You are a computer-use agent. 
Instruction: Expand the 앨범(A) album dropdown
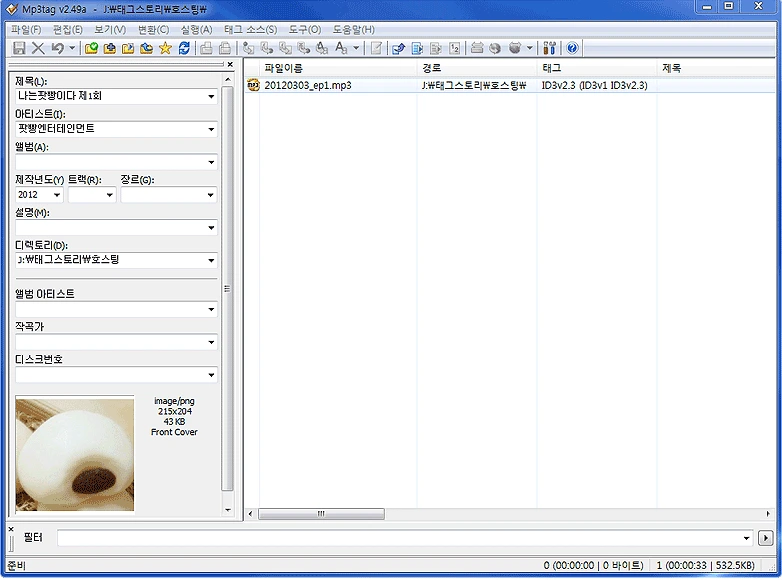tap(211, 162)
